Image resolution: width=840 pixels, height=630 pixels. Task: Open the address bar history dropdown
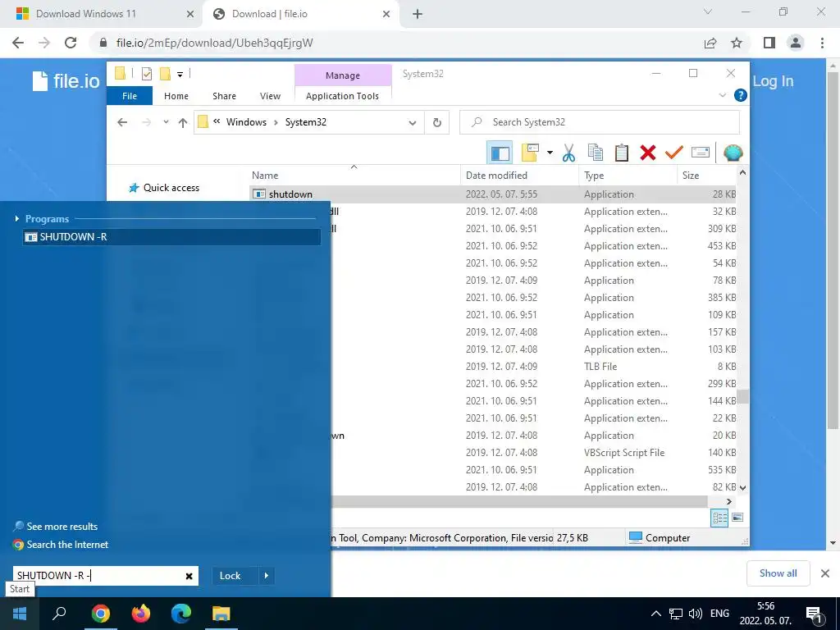[412, 123]
